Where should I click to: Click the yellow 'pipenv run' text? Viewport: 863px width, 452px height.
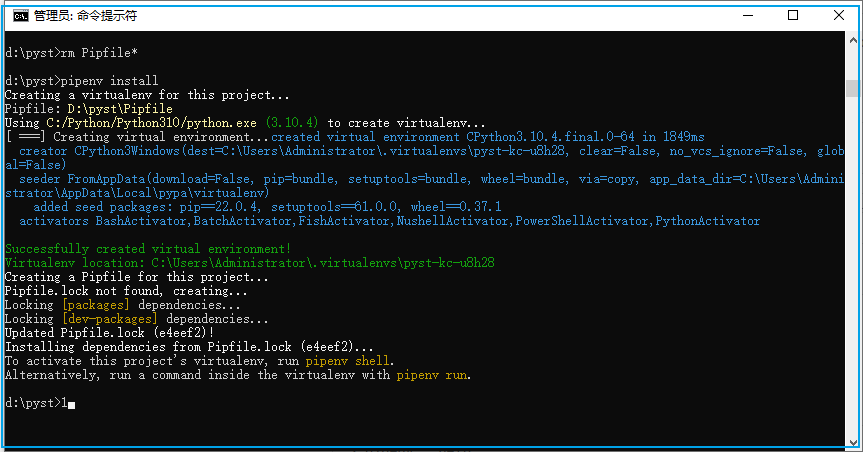(432, 375)
